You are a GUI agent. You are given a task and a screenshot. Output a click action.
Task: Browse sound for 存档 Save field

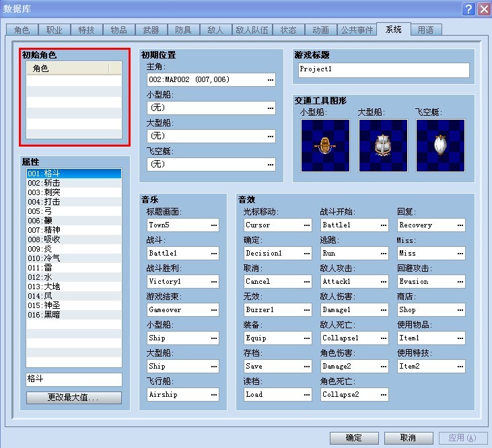pyautogui.click(x=306, y=366)
